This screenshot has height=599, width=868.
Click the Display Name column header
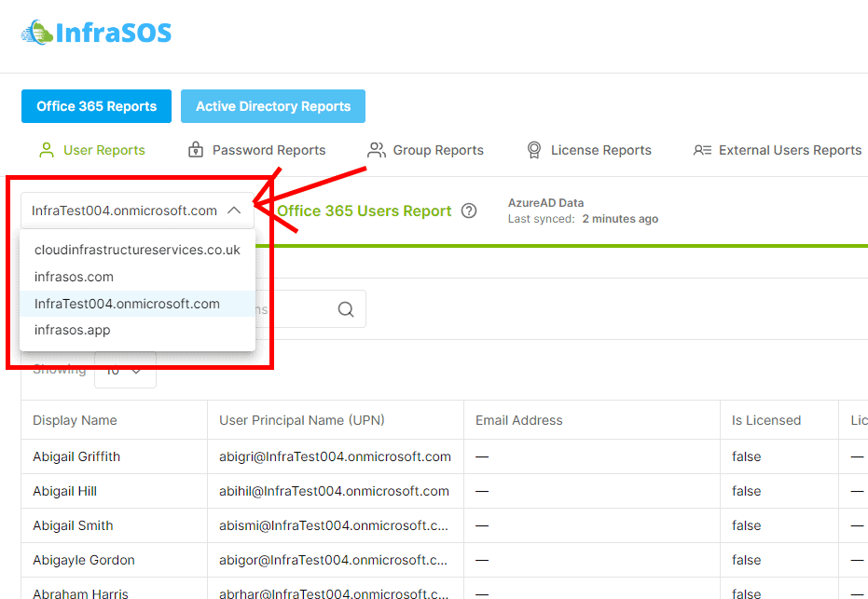[x=74, y=420]
